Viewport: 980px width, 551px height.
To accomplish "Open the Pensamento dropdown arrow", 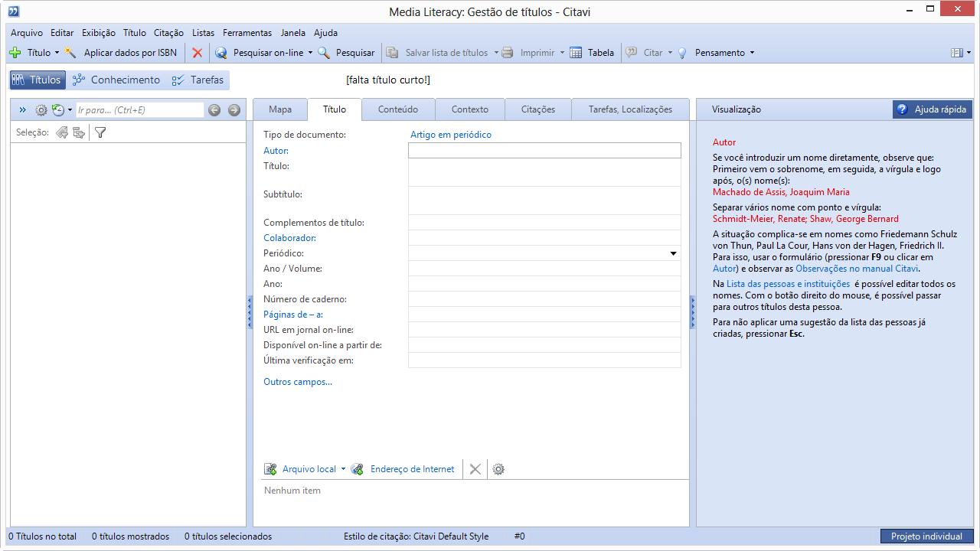I will pos(752,53).
